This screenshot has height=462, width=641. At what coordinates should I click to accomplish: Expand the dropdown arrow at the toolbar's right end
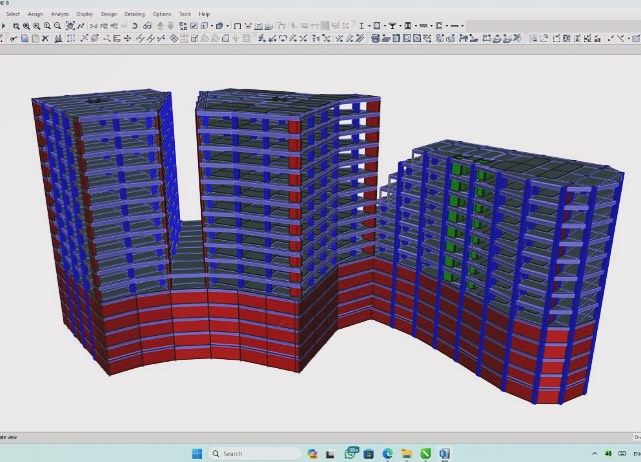tap(463, 26)
